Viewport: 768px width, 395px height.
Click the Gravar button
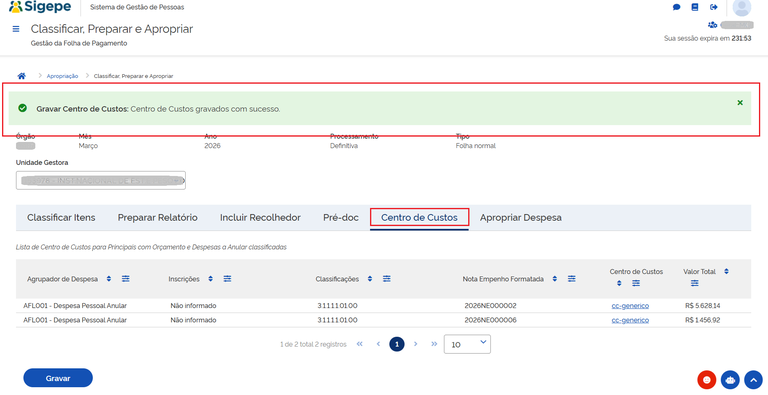pyautogui.click(x=58, y=378)
